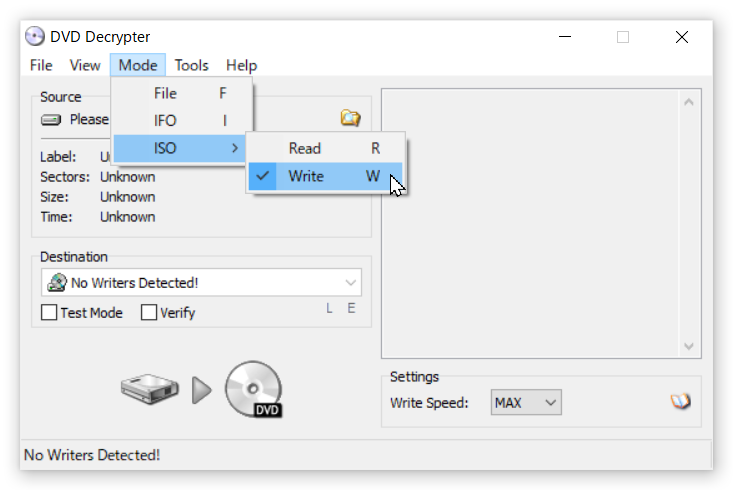
Task: Click the source drive icon beside Please
Action: [x=50, y=120]
